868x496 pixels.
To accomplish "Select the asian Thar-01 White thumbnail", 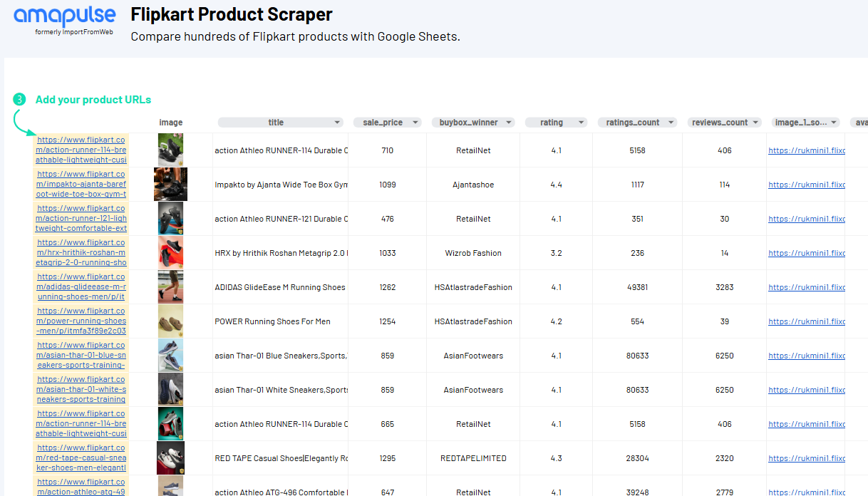I will pos(170,389).
